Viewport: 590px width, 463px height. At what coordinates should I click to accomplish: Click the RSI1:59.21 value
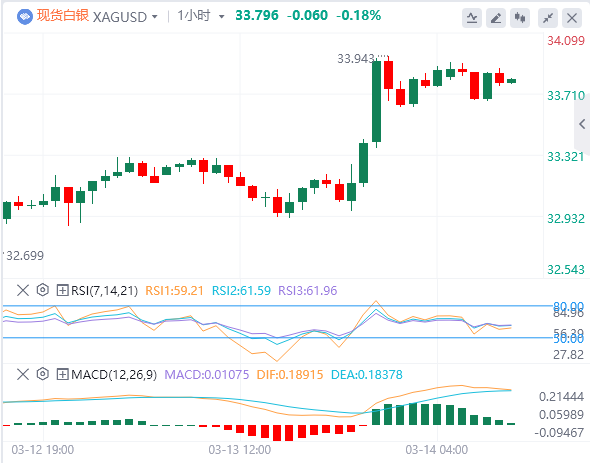coord(174,291)
